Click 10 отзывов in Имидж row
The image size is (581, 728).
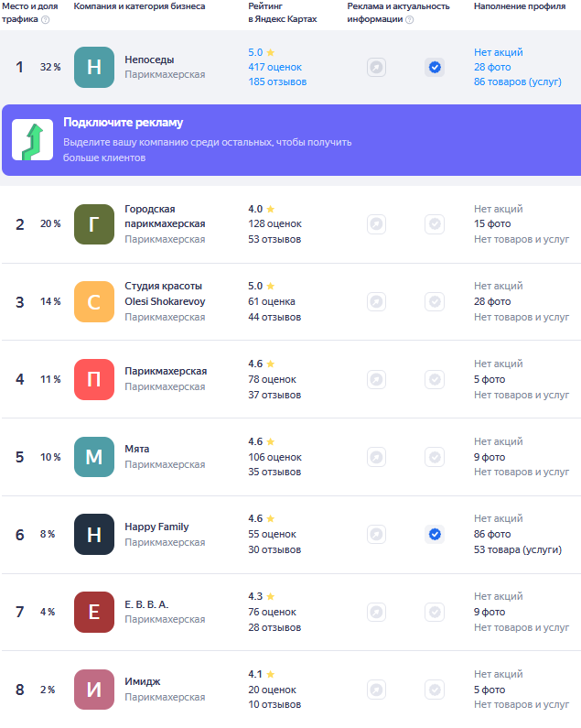tap(274, 704)
